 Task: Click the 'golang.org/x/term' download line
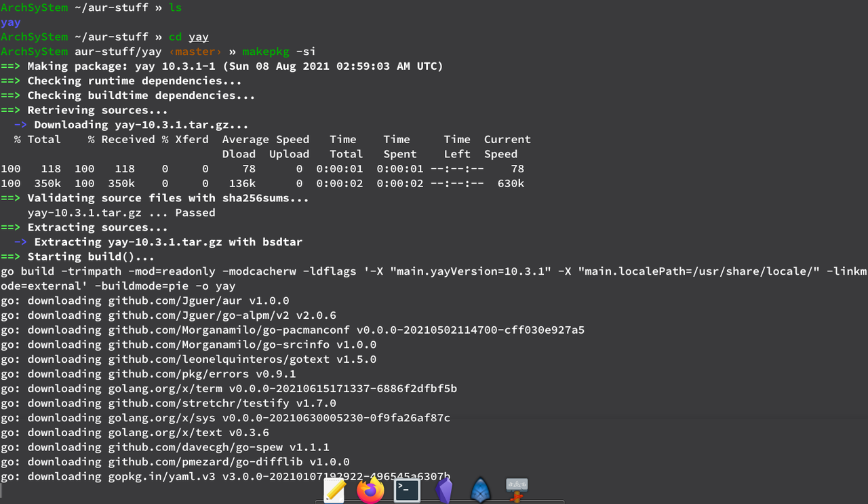229,389
